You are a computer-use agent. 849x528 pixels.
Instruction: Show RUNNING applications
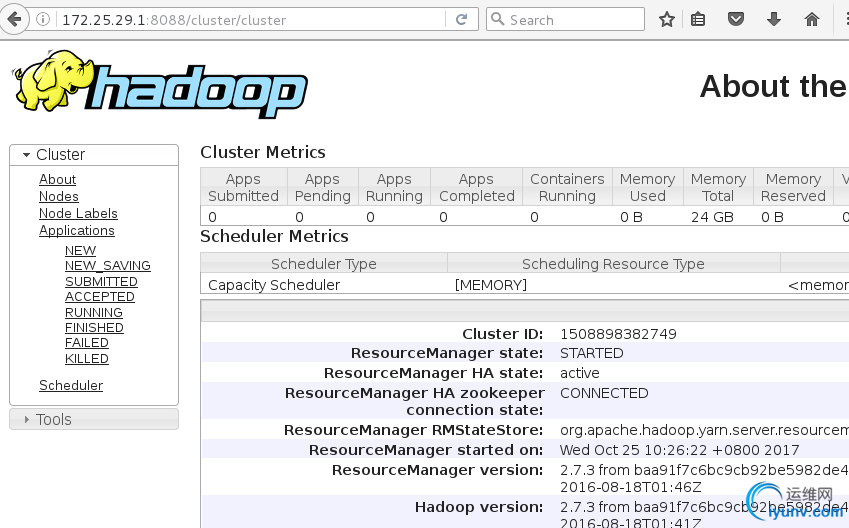(x=94, y=312)
